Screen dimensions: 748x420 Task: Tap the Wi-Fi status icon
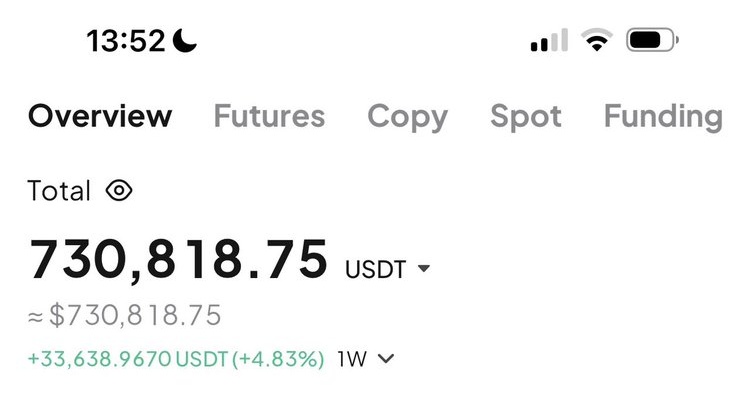coord(597,41)
